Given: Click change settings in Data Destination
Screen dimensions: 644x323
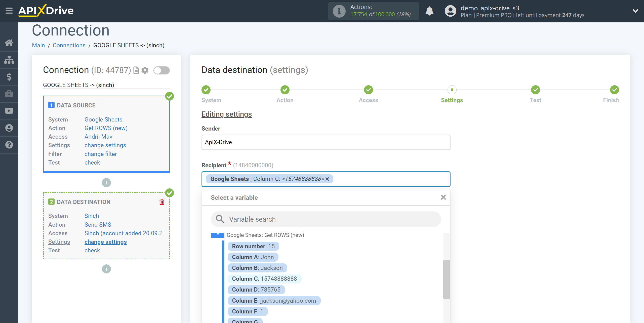Looking at the screenshot, I should pos(106,242).
